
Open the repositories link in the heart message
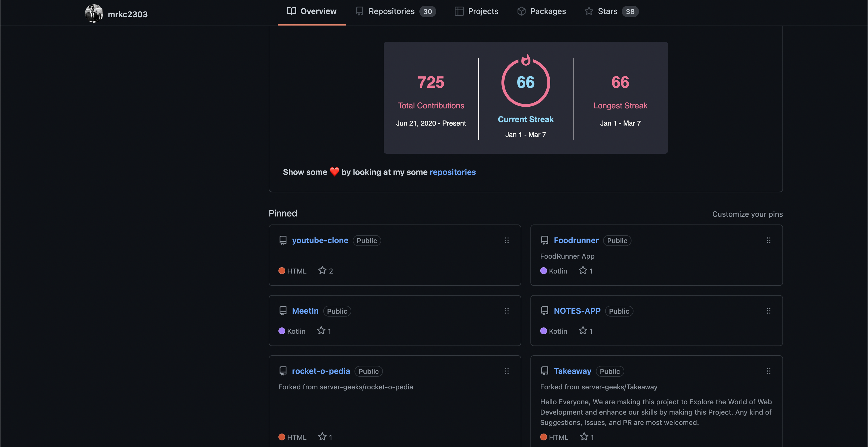click(x=453, y=172)
